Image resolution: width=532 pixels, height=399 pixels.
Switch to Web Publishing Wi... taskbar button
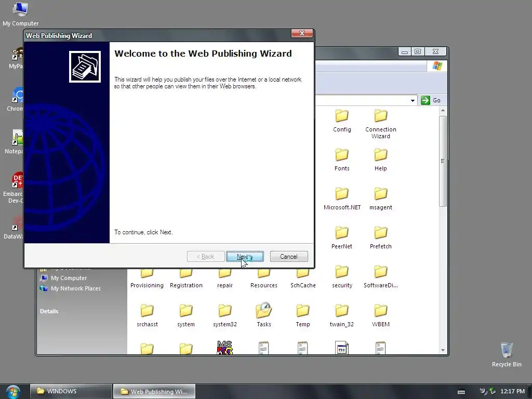(x=154, y=391)
